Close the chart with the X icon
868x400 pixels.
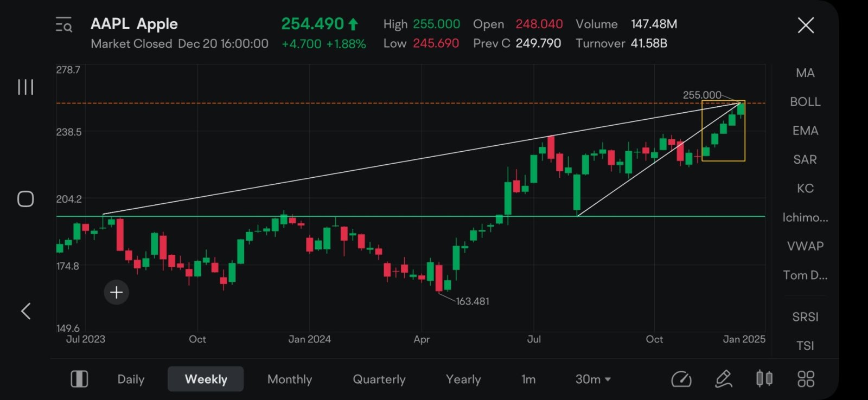[806, 25]
